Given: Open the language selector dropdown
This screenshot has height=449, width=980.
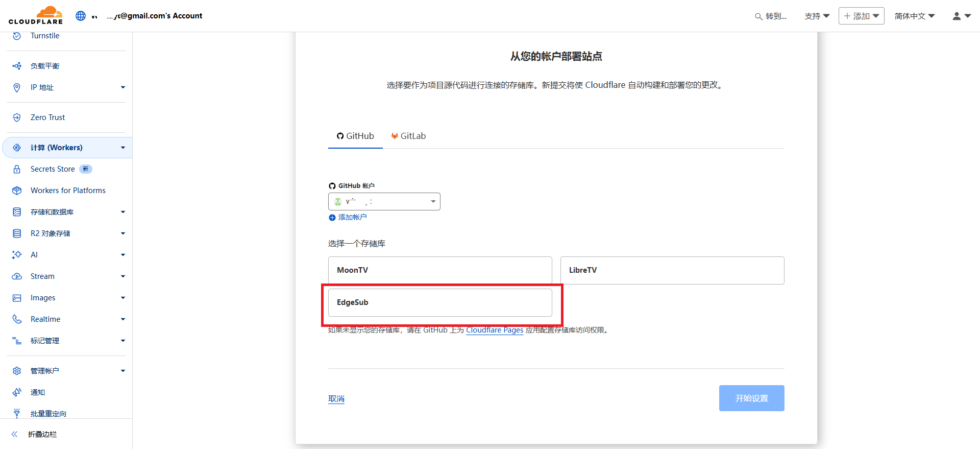Looking at the screenshot, I should 914,16.
